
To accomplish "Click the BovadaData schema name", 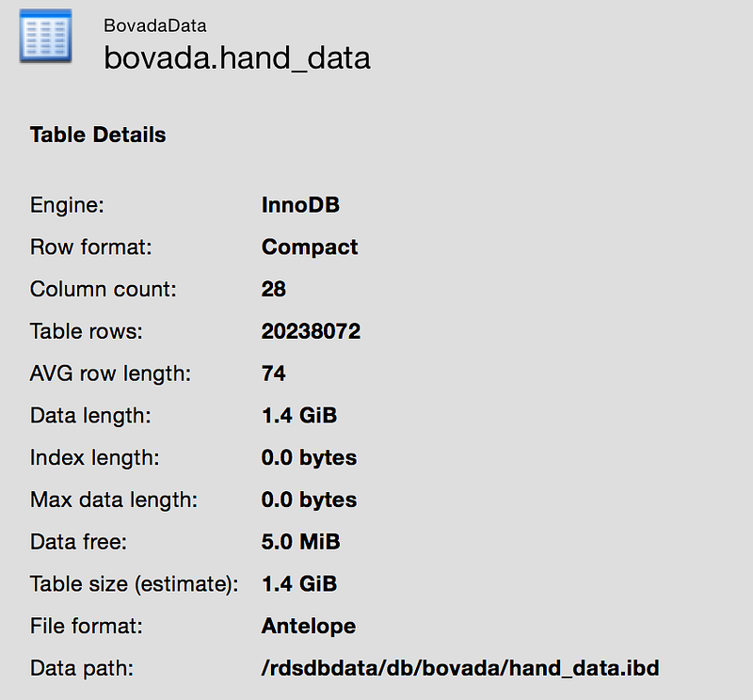I will coord(155,25).
